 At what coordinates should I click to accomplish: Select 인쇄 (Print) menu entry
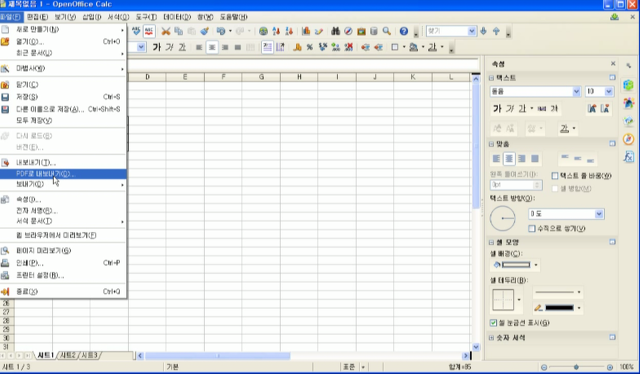[63, 263]
